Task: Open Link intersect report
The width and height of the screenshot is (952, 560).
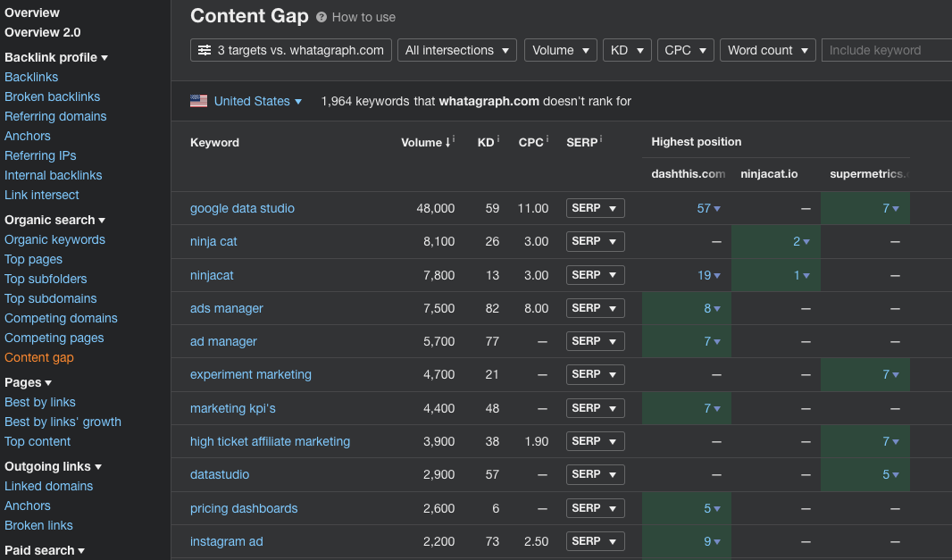Action: click(42, 195)
